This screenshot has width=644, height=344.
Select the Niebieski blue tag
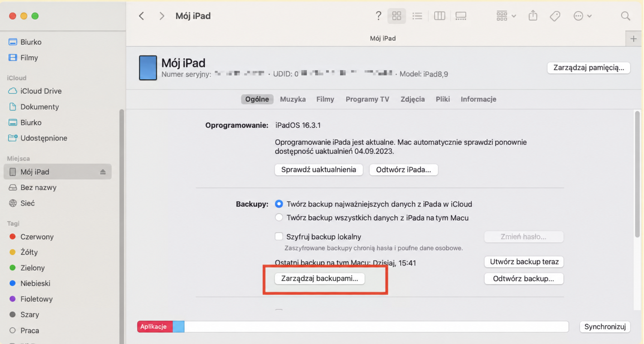point(30,283)
